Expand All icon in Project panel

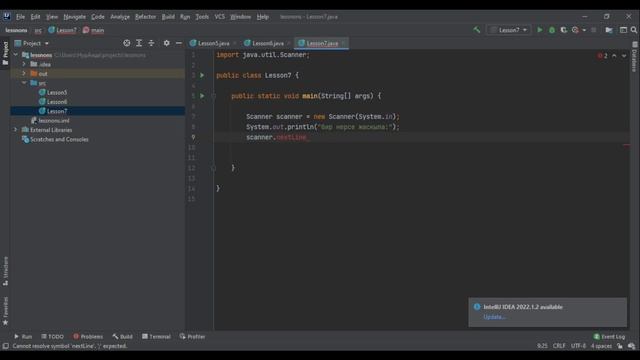139,43
